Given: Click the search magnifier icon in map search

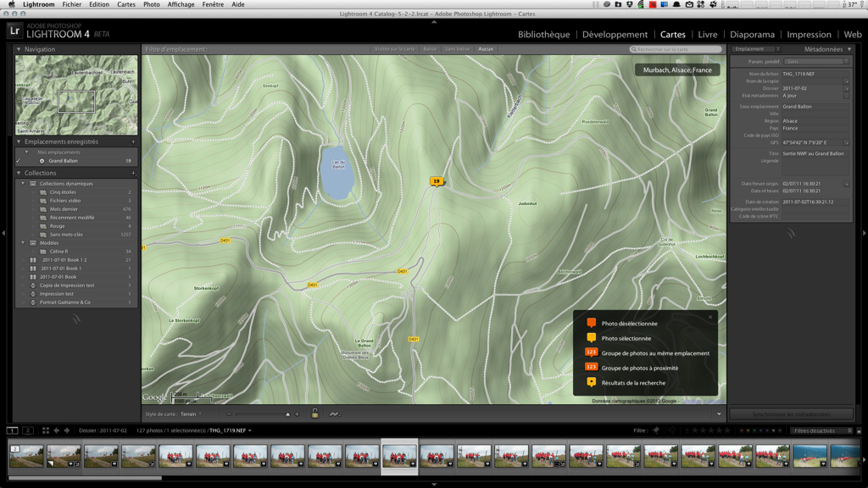Looking at the screenshot, I should tap(633, 49).
